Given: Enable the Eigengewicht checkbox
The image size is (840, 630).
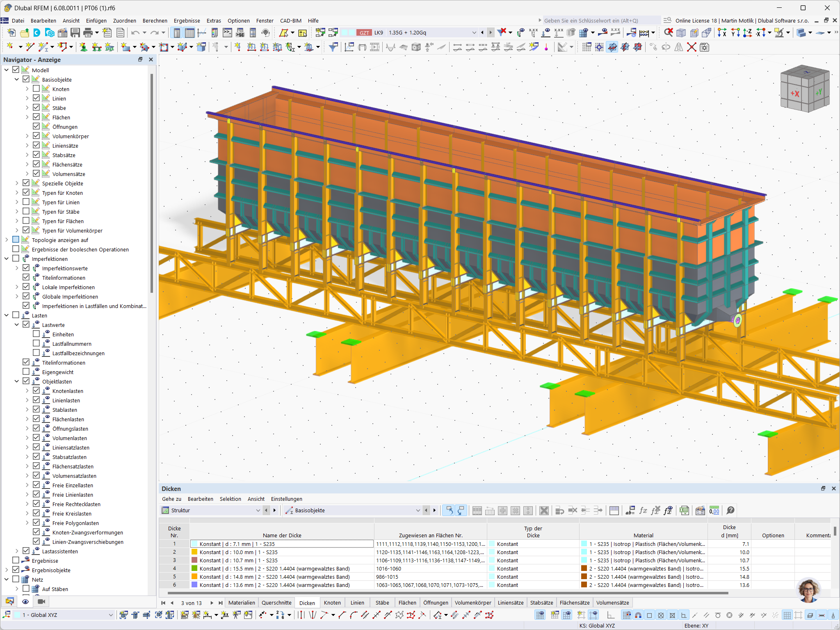Looking at the screenshot, I should pyautogui.click(x=26, y=372).
